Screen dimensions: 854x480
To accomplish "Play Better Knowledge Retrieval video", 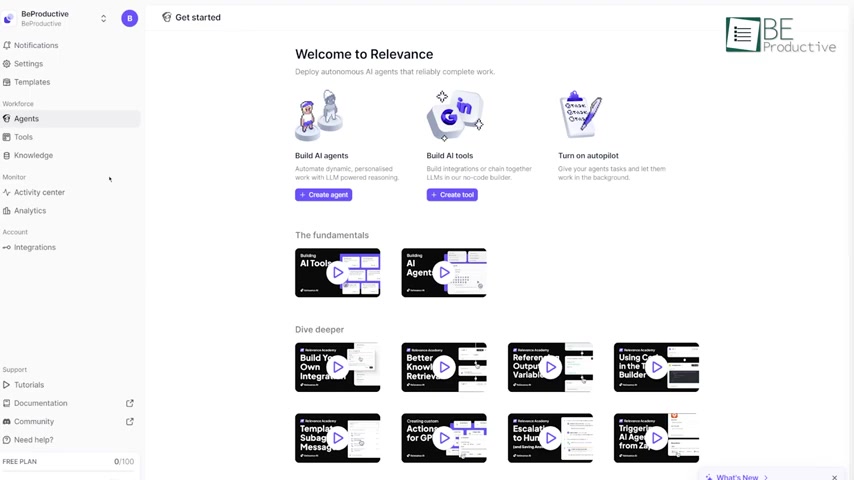I will click(x=444, y=367).
